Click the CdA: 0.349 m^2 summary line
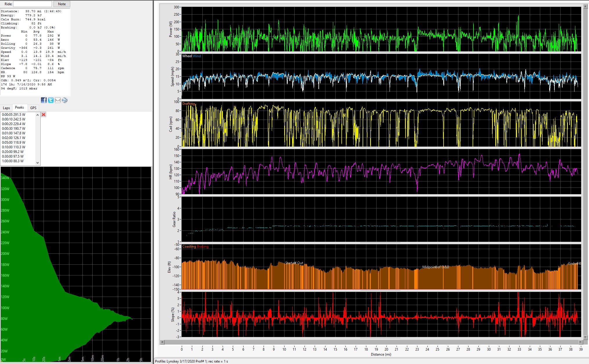Screen dimensions: 589x364 [28, 80]
